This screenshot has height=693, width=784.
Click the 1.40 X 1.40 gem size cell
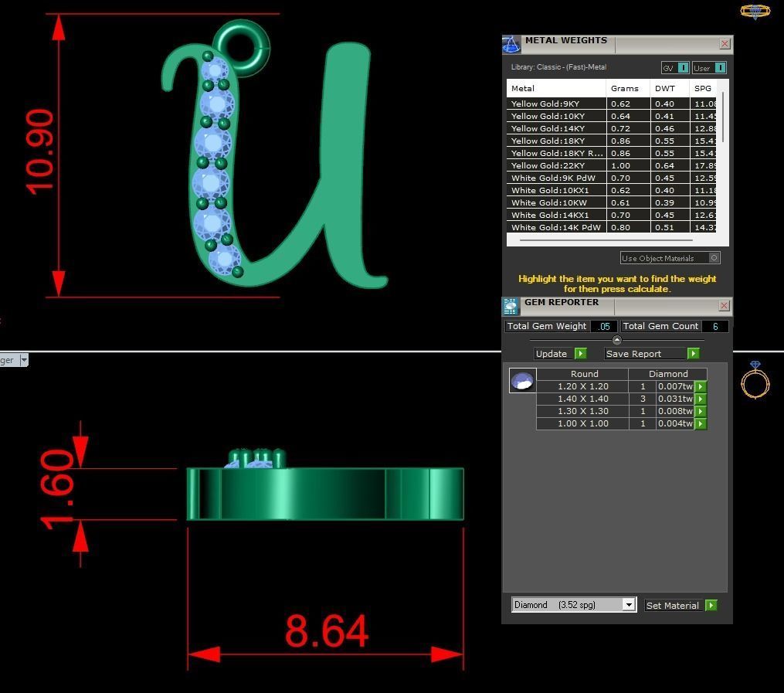point(582,399)
